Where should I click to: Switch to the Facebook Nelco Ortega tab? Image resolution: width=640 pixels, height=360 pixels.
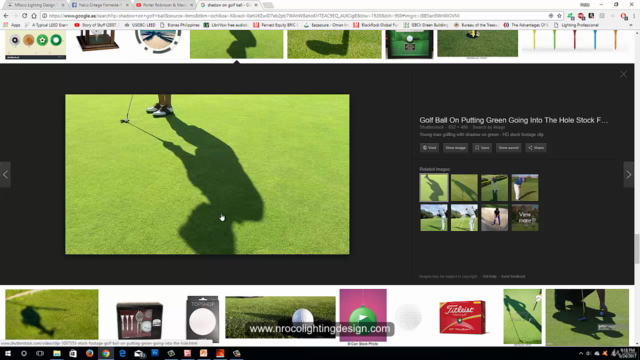click(x=100, y=5)
